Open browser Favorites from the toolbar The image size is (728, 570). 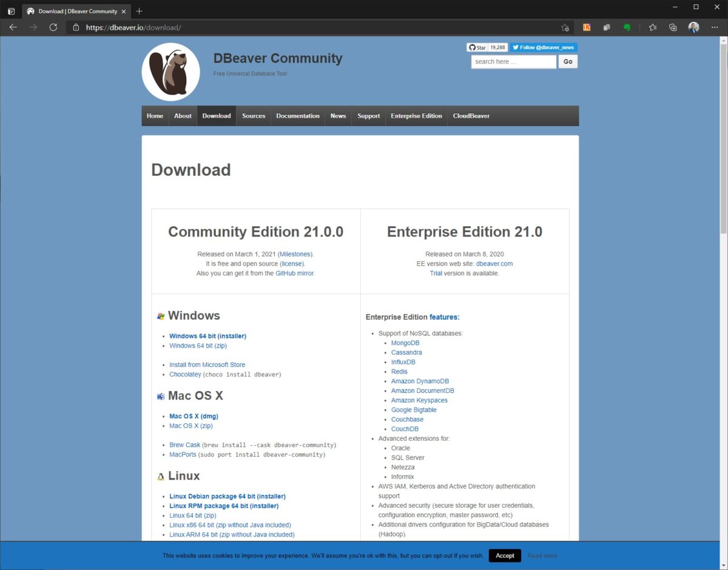pyautogui.click(x=652, y=27)
